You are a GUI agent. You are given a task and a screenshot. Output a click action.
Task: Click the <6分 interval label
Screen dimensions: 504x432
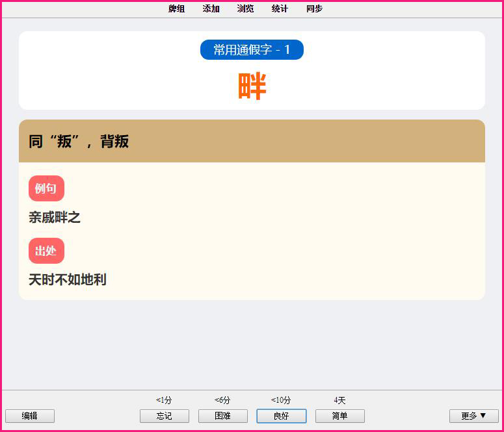[x=222, y=400]
